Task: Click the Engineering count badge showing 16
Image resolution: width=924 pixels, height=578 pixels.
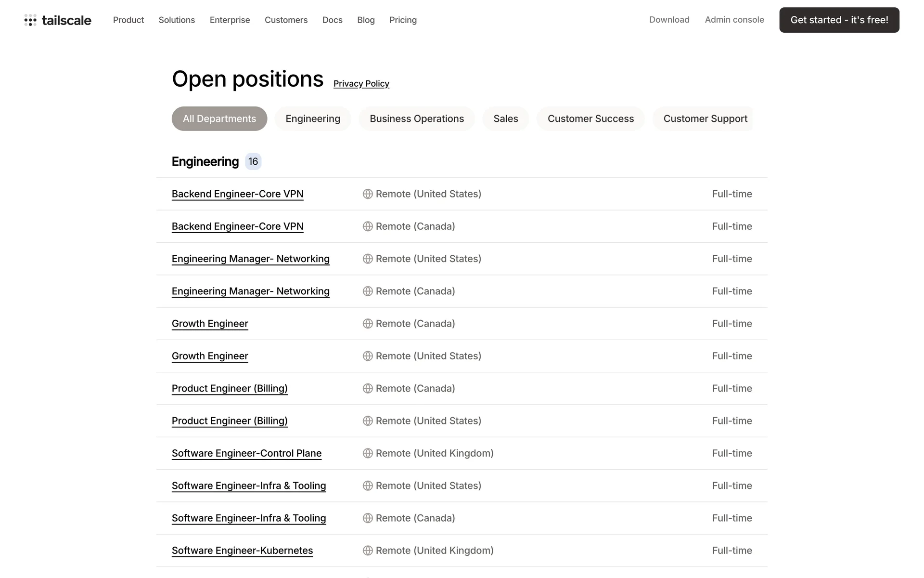Action: point(253,162)
